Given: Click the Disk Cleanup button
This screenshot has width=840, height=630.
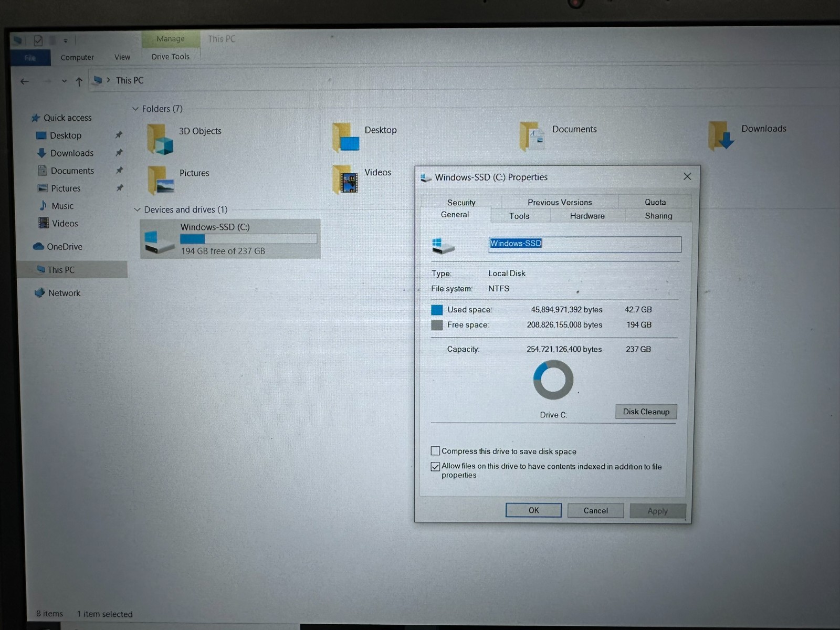Looking at the screenshot, I should point(646,412).
